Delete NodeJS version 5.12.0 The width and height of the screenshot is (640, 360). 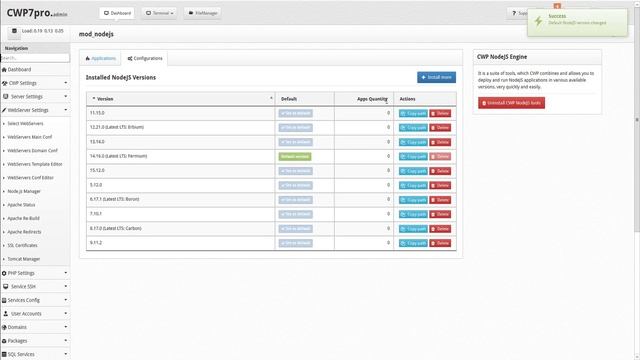[440, 185]
